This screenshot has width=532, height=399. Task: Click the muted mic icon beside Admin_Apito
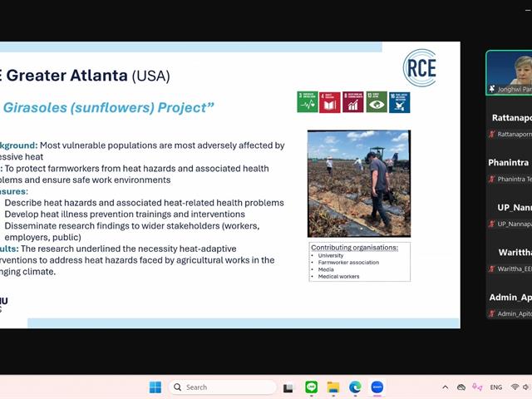pos(491,313)
